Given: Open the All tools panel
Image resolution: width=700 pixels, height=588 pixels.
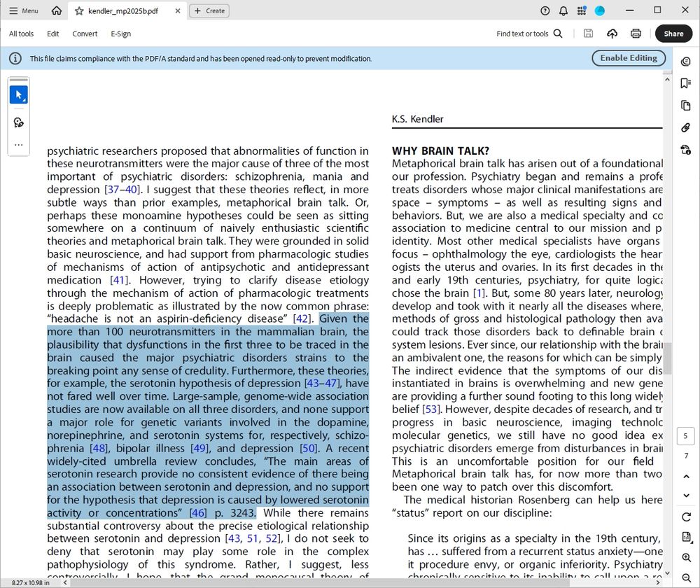Looking at the screenshot, I should click(22, 34).
